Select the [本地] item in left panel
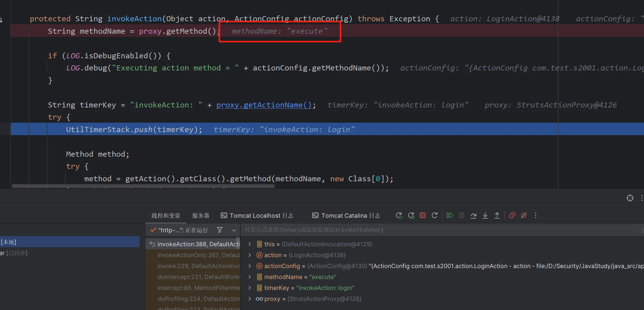 (x=69, y=242)
